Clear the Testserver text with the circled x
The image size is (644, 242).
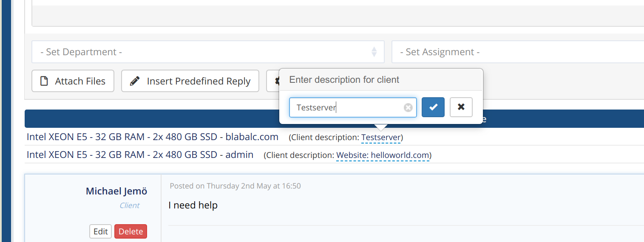[x=408, y=107]
